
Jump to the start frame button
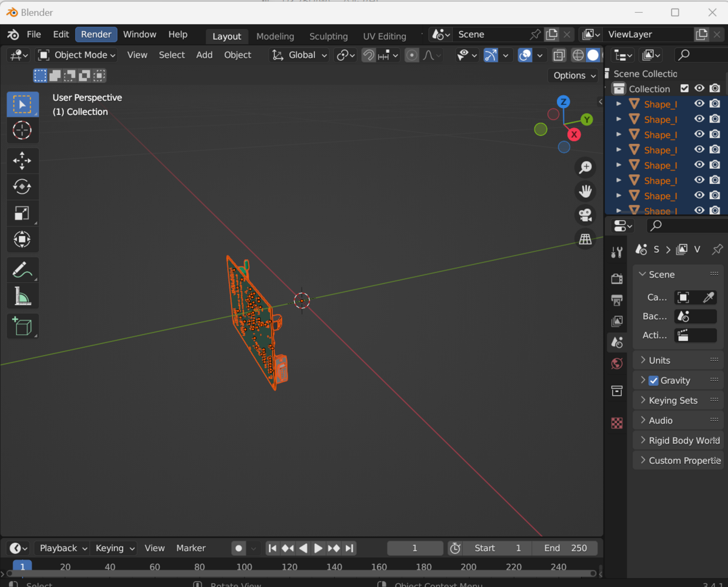pos(272,548)
